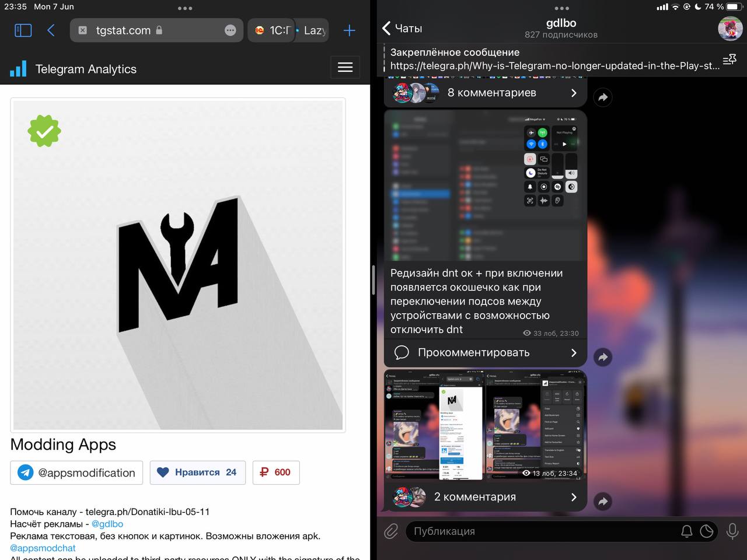Tap Safari multitasking dots at top
Screen dimensions: 747x560
click(185, 8)
